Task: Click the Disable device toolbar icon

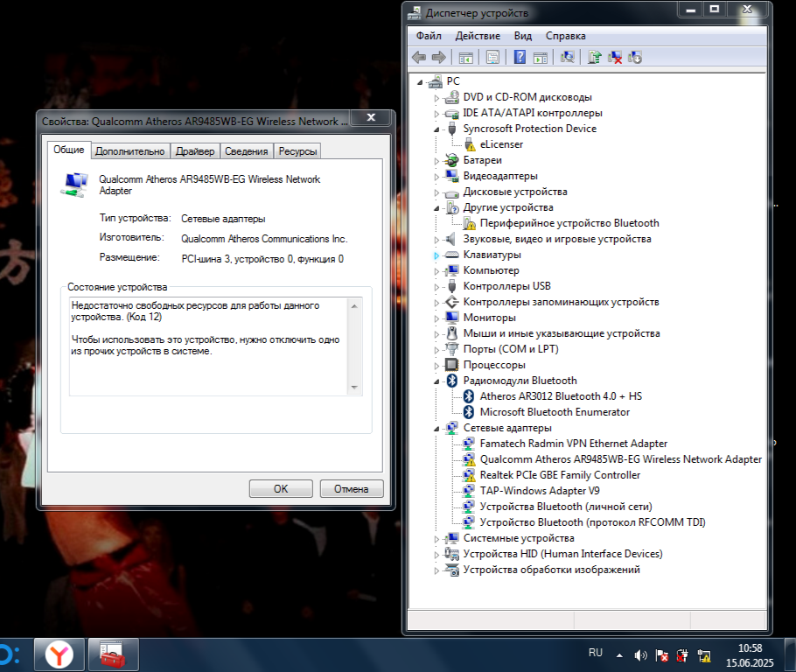Action: pyautogui.click(x=635, y=58)
